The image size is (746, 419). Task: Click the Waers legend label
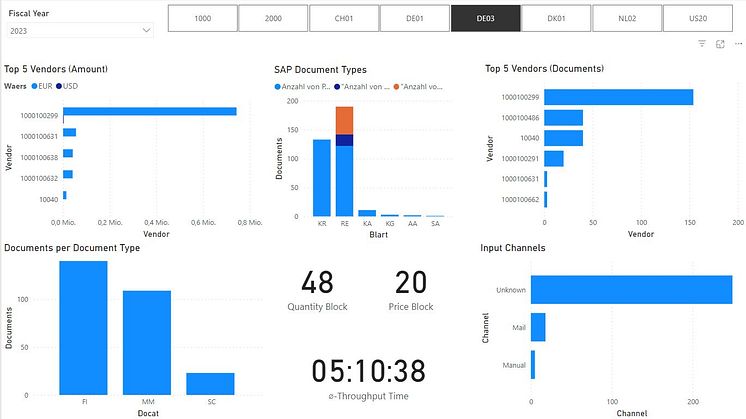(15, 86)
